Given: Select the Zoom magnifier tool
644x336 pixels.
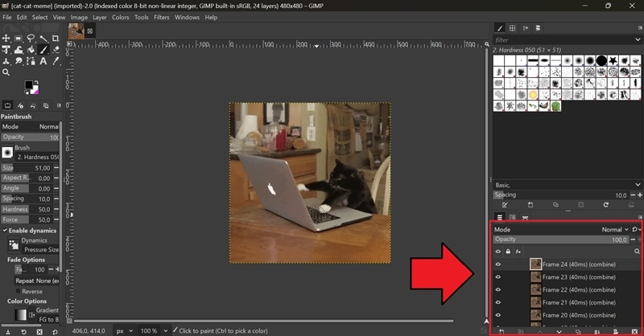Looking at the screenshot, I should (x=6, y=72).
